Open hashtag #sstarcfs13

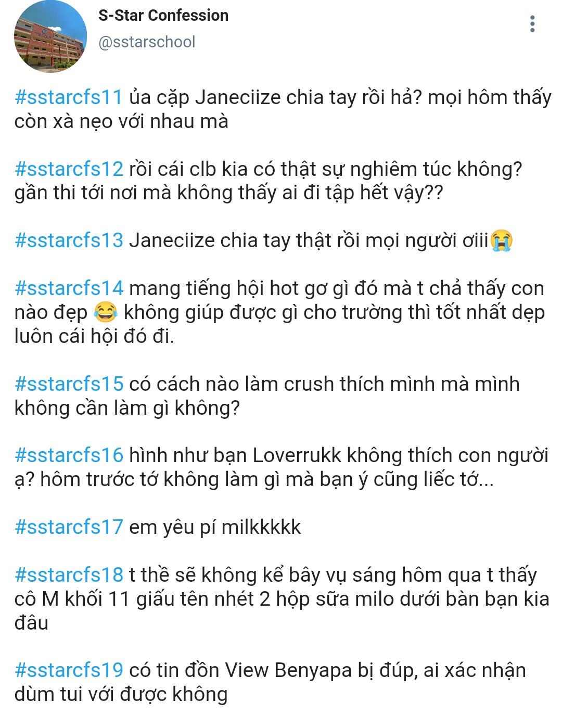(69, 240)
